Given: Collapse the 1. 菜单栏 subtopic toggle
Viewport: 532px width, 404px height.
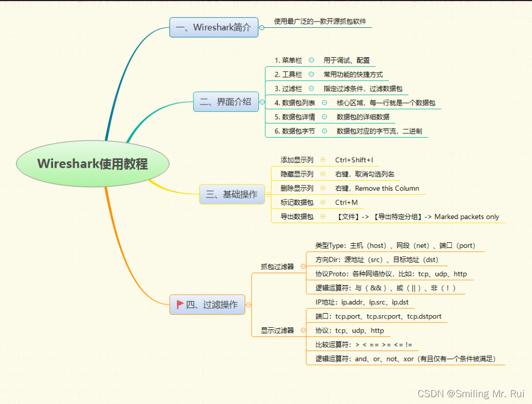Looking at the screenshot, I should pyautogui.click(x=311, y=60).
